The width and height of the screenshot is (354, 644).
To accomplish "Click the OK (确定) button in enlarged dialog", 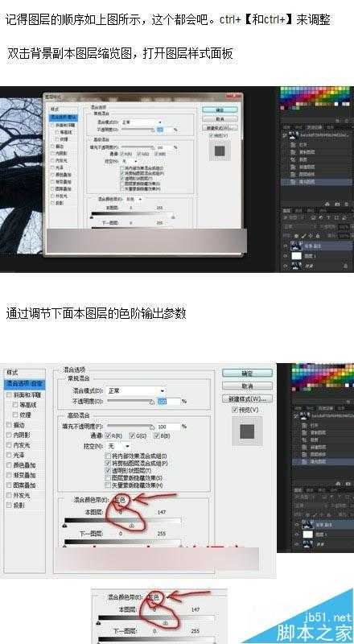I will [247, 374].
